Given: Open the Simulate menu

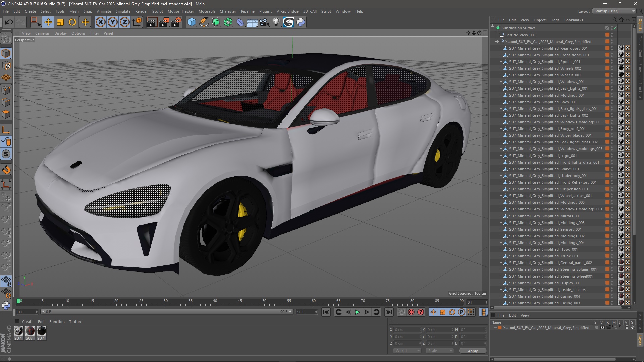Looking at the screenshot, I should click(x=123, y=11).
